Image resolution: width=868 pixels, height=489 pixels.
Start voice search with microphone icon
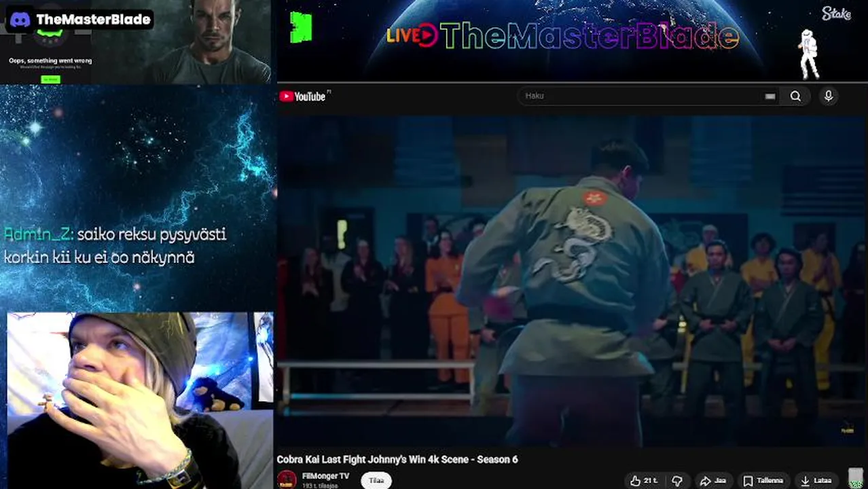click(828, 96)
